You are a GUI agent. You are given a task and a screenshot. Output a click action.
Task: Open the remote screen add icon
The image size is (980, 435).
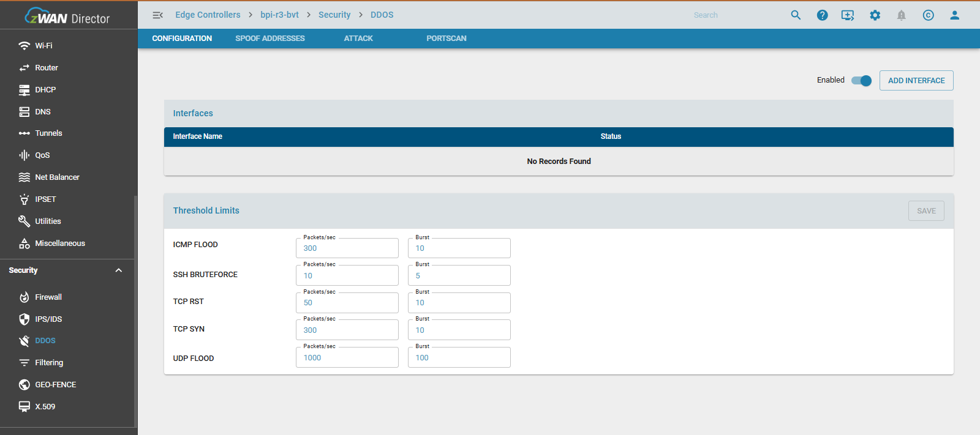[x=848, y=15]
